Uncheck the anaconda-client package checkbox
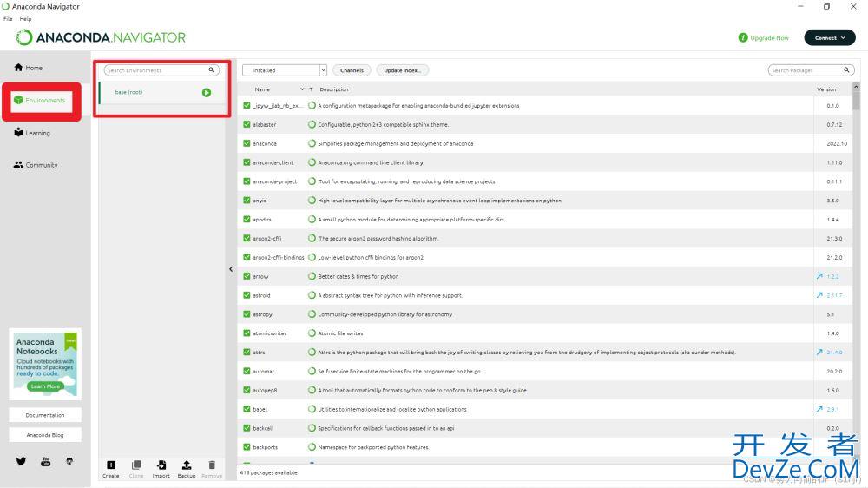The image size is (868, 488). pos(247,162)
